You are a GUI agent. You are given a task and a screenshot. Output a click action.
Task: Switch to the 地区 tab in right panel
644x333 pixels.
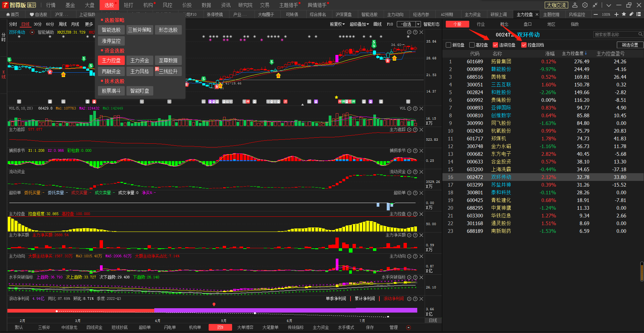(551, 24)
